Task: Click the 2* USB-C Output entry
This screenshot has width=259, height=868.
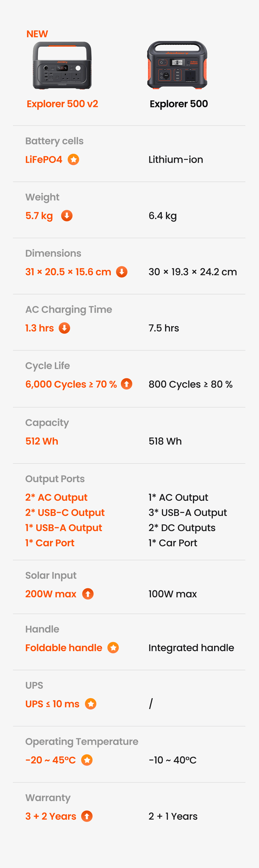Action: tap(65, 512)
